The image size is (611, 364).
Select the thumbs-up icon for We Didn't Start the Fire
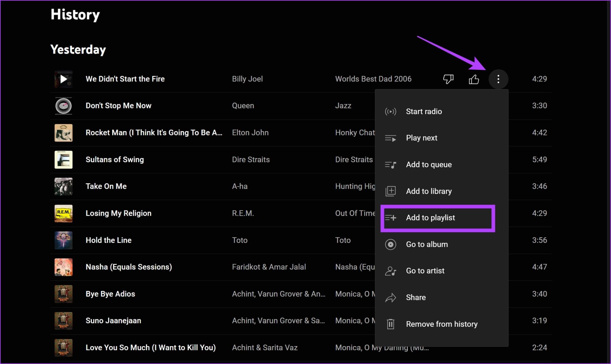474,79
